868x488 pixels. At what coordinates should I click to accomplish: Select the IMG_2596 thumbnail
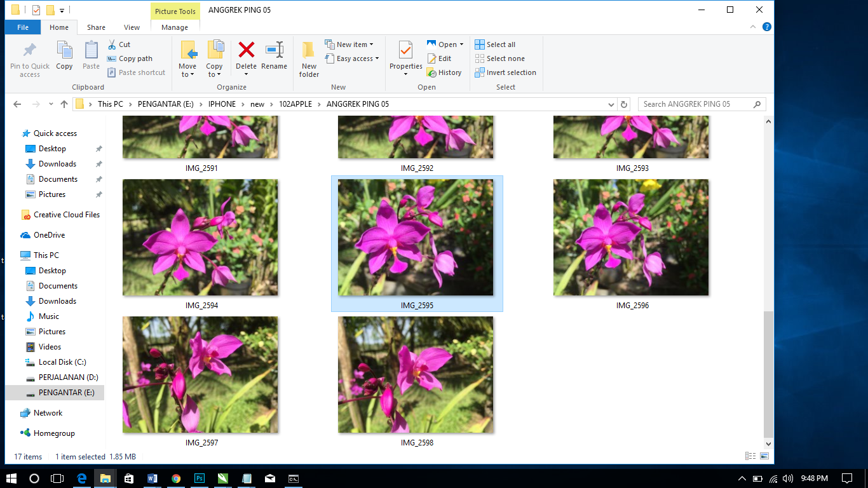point(631,238)
